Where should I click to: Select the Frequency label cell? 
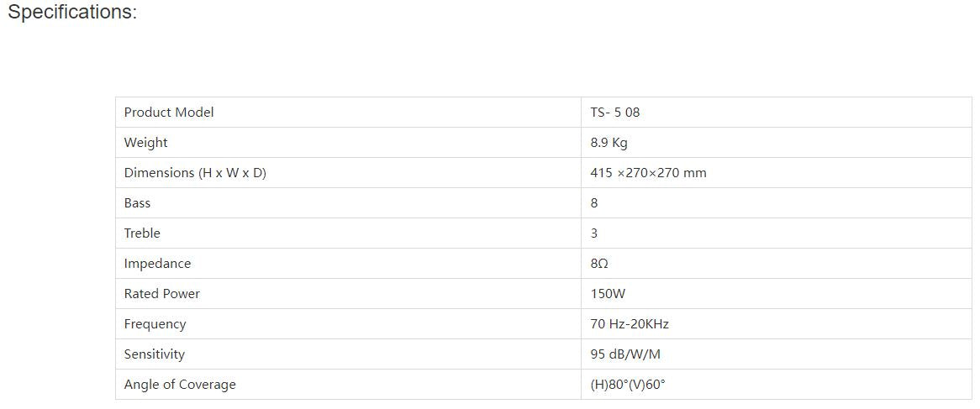[x=155, y=324]
